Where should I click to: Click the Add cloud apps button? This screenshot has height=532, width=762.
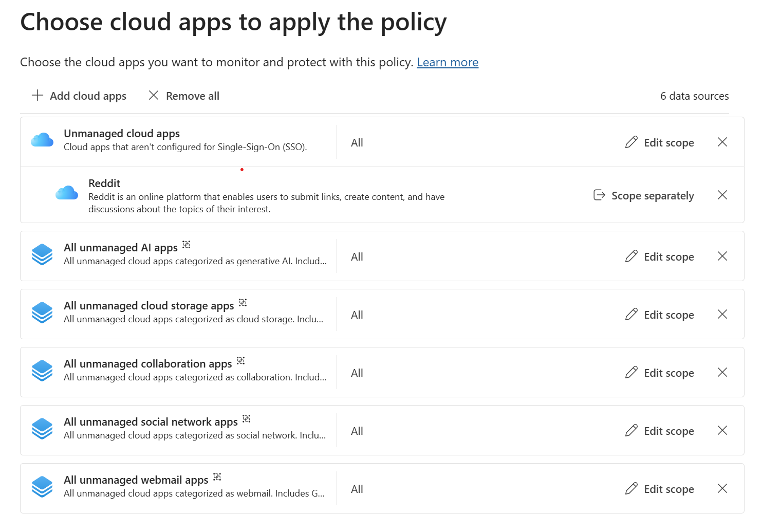(x=79, y=96)
